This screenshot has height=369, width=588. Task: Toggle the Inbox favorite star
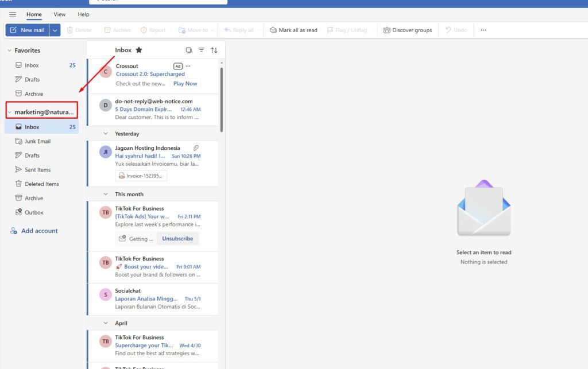139,50
